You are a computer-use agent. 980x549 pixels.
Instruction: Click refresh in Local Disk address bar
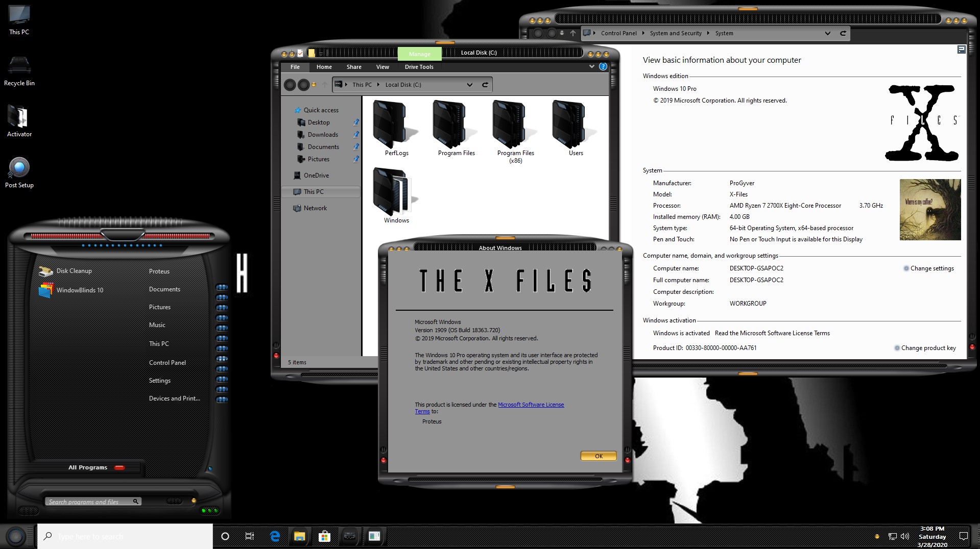click(485, 85)
